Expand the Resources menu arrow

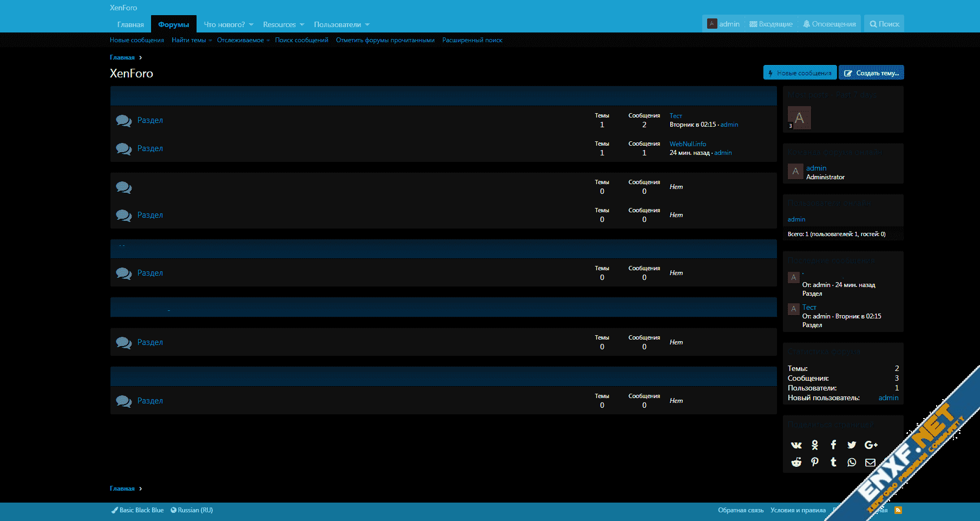pos(302,25)
